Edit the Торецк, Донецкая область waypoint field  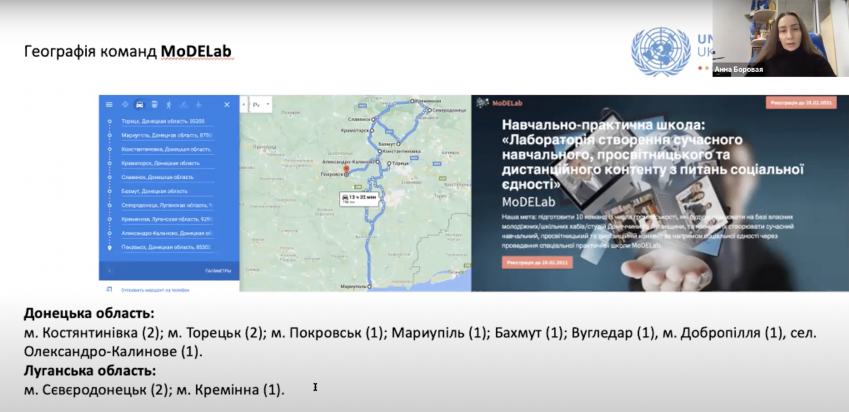pyautogui.click(x=167, y=121)
